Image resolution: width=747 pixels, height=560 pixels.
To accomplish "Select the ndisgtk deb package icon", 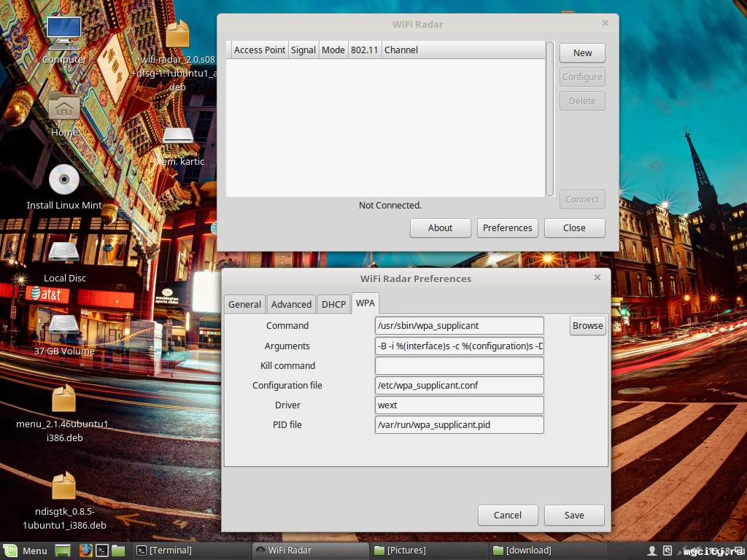I will [x=64, y=486].
